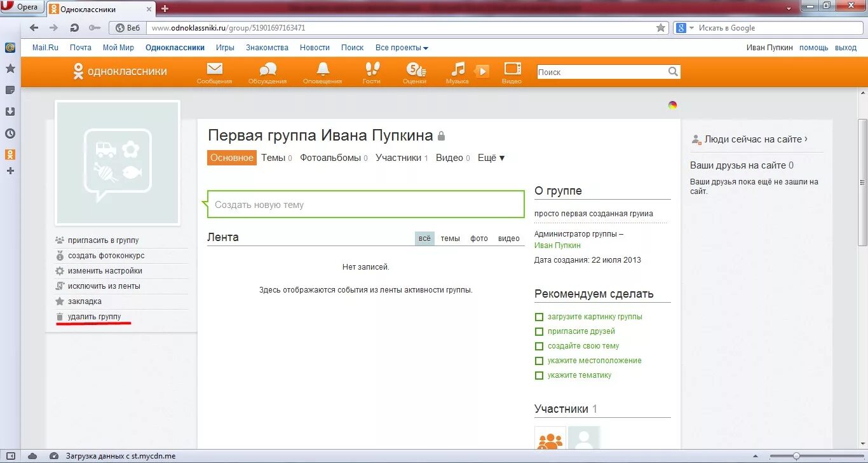868x463 pixels.
Task: Open the Opera main menu button
Action: click(22, 7)
